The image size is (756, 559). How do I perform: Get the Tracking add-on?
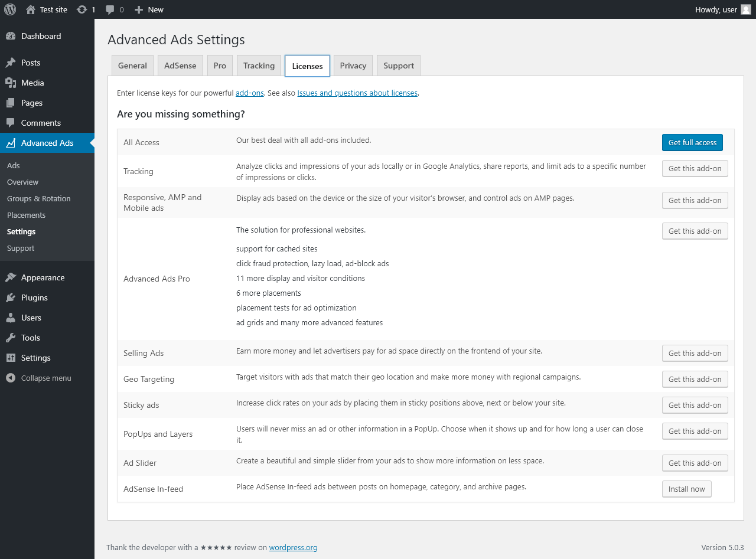tap(695, 168)
